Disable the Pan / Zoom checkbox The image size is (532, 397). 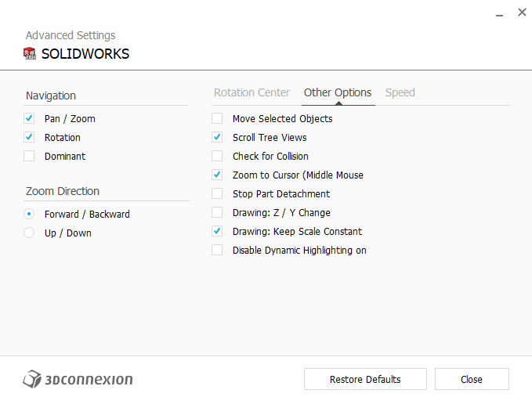[29, 118]
